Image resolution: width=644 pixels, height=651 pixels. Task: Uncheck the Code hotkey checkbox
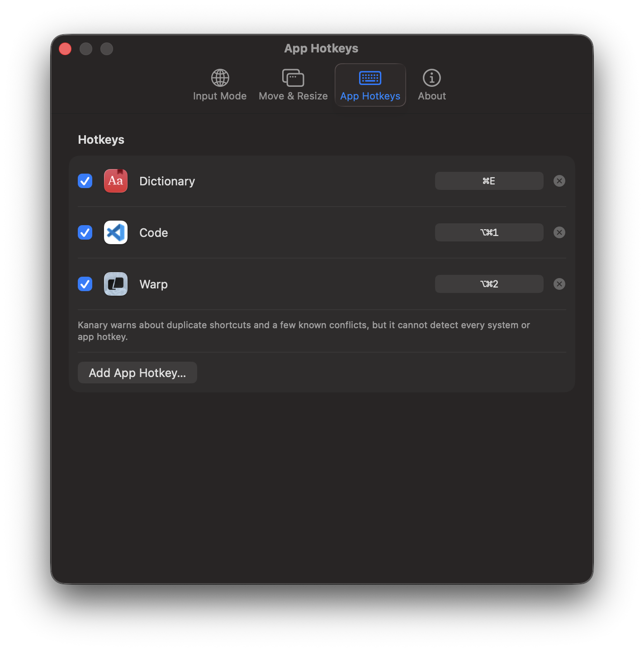point(85,232)
